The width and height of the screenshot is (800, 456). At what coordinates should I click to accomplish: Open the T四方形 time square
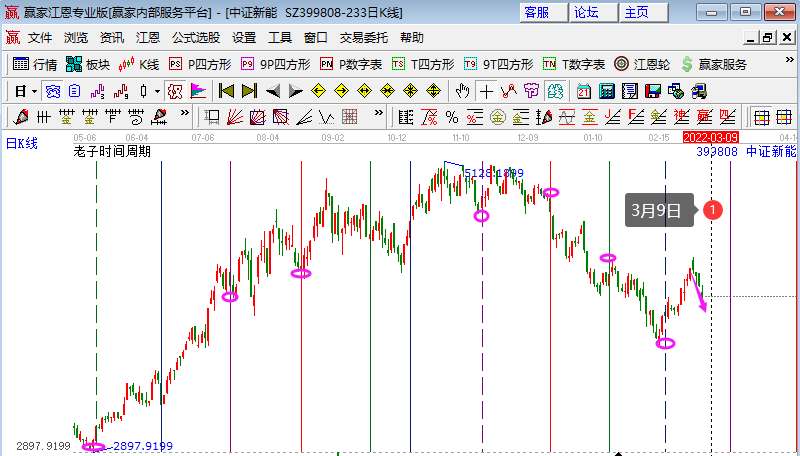(423, 64)
